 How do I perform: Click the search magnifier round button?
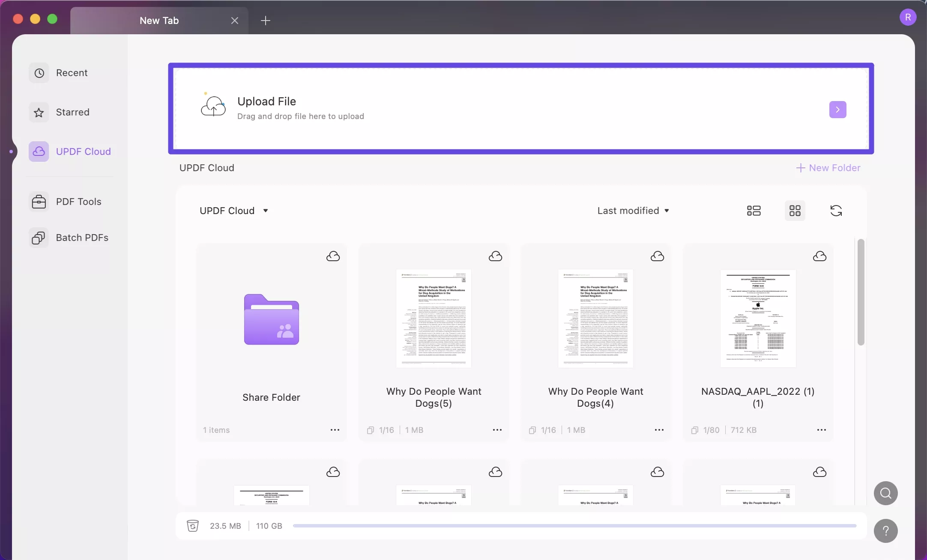[x=885, y=493]
